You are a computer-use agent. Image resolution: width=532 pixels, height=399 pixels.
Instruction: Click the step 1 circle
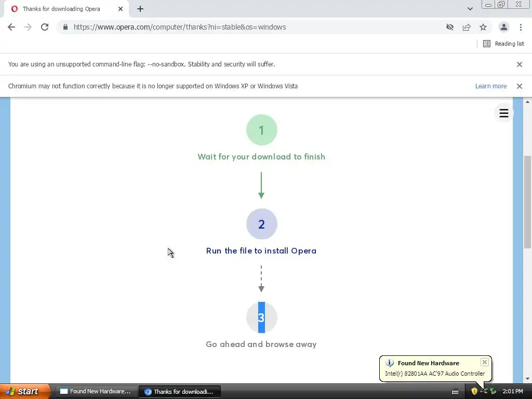(262, 130)
